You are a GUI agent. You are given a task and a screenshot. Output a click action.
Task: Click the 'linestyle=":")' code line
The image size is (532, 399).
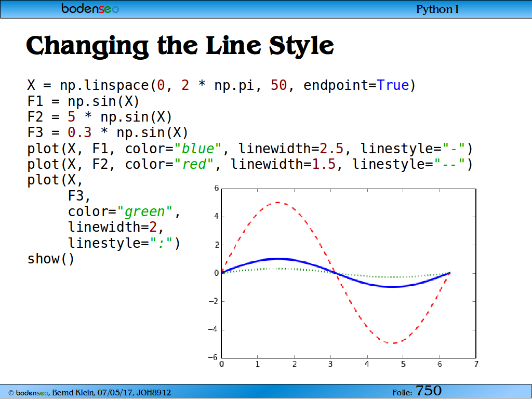coord(124,243)
